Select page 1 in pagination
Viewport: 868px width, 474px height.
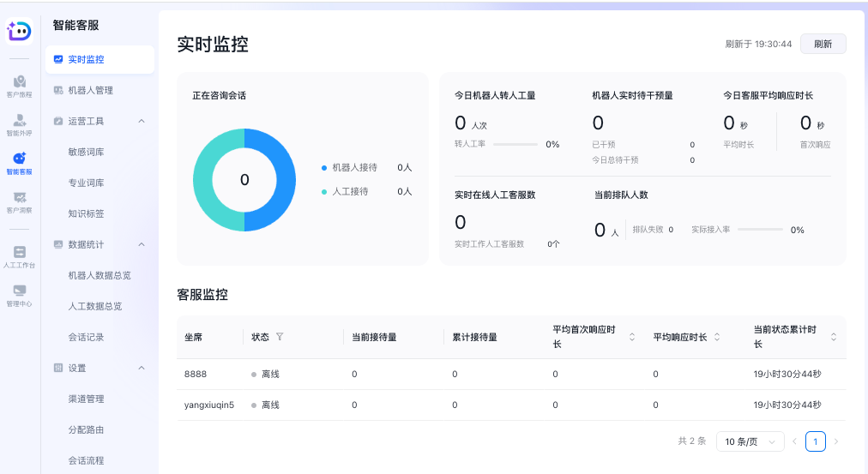[x=816, y=441]
